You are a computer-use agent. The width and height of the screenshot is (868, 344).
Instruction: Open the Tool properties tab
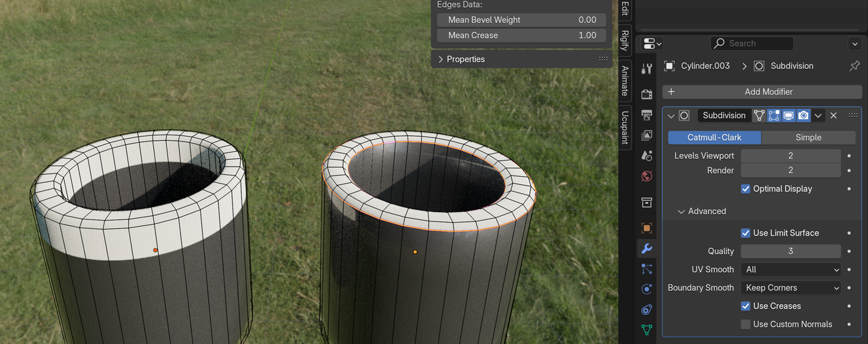click(647, 69)
